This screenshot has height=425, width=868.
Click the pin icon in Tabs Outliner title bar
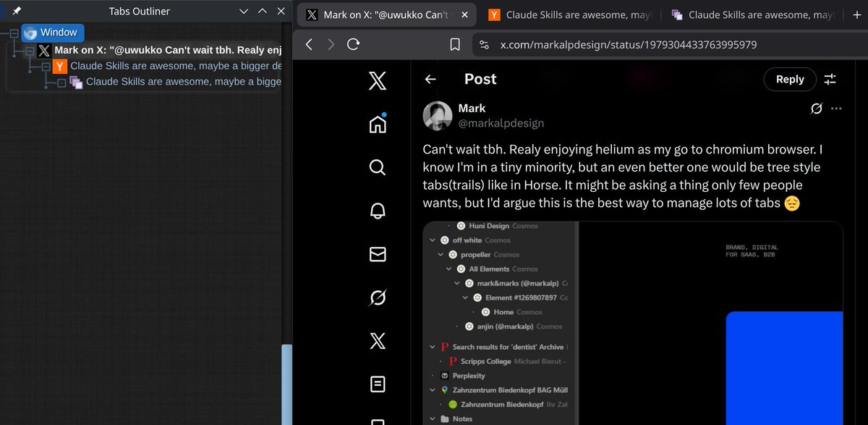tap(17, 12)
